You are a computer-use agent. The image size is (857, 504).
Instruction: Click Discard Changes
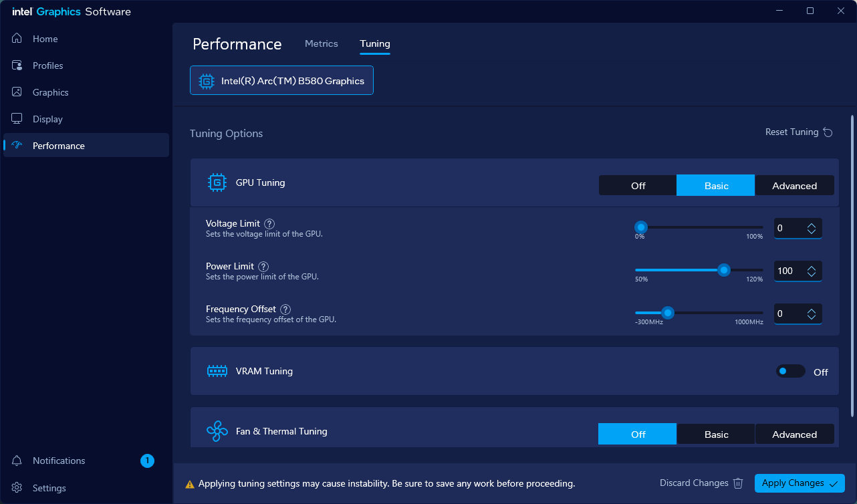pos(701,483)
